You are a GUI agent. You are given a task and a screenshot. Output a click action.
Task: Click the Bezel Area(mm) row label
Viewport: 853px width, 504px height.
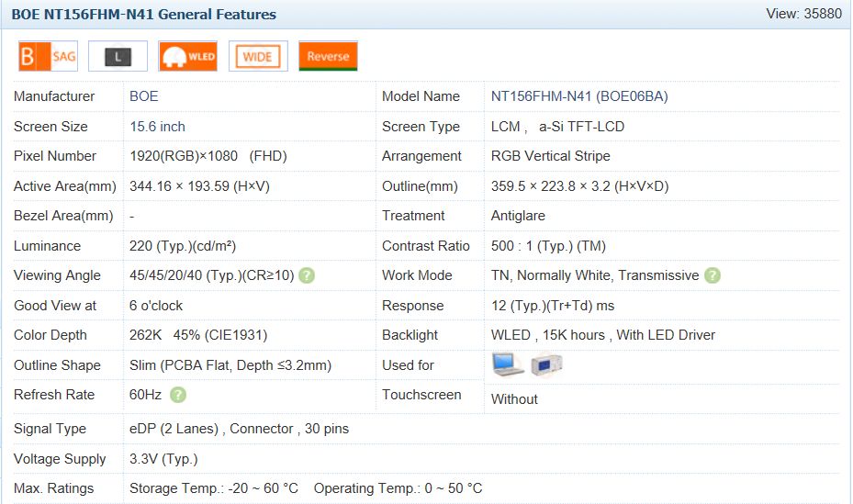(63, 216)
